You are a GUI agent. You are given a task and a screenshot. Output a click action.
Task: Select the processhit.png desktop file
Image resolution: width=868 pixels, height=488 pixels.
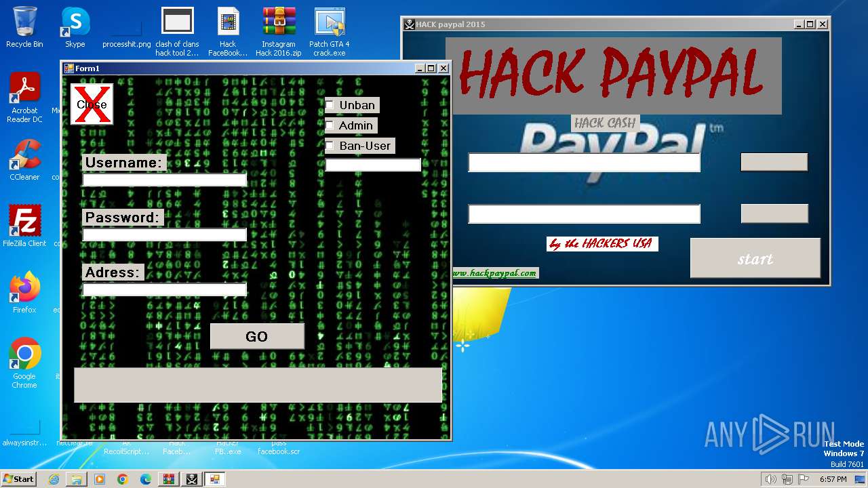pyautogui.click(x=126, y=32)
